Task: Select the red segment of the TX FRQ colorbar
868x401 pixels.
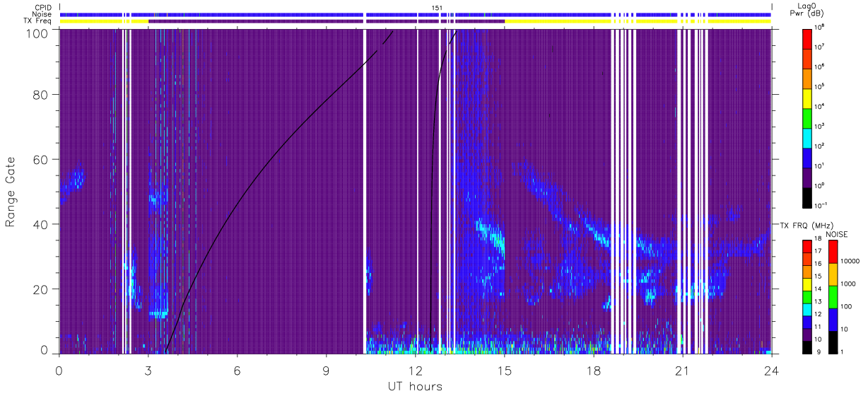Action: pyautogui.click(x=808, y=245)
